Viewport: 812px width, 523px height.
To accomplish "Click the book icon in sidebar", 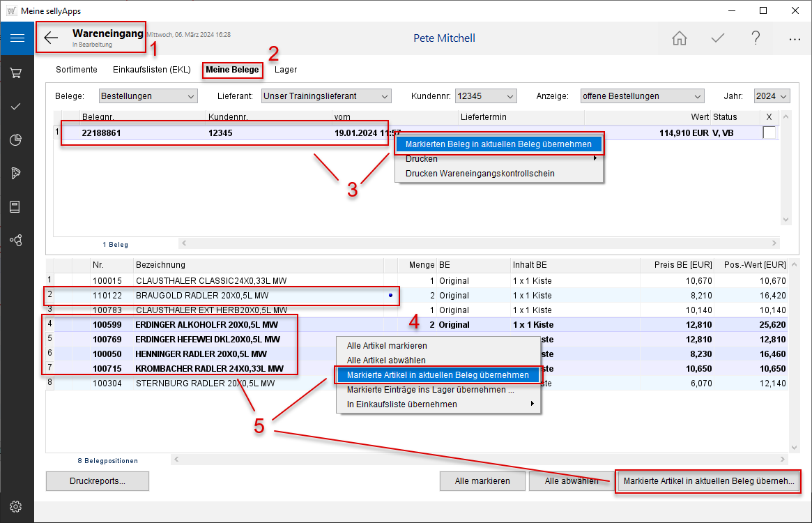I will [x=17, y=206].
